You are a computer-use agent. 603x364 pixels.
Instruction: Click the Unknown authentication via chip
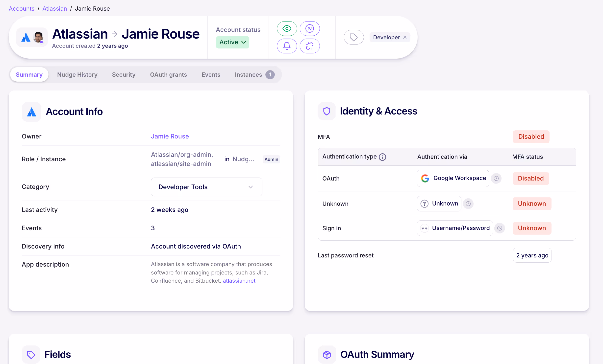(439, 204)
